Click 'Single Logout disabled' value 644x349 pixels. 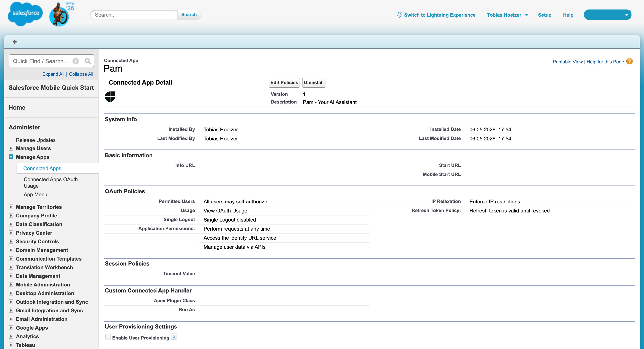[x=230, y=220]
